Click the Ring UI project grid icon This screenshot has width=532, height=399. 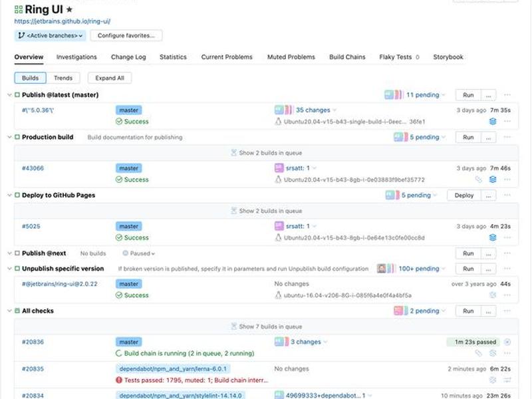(19, 9)
